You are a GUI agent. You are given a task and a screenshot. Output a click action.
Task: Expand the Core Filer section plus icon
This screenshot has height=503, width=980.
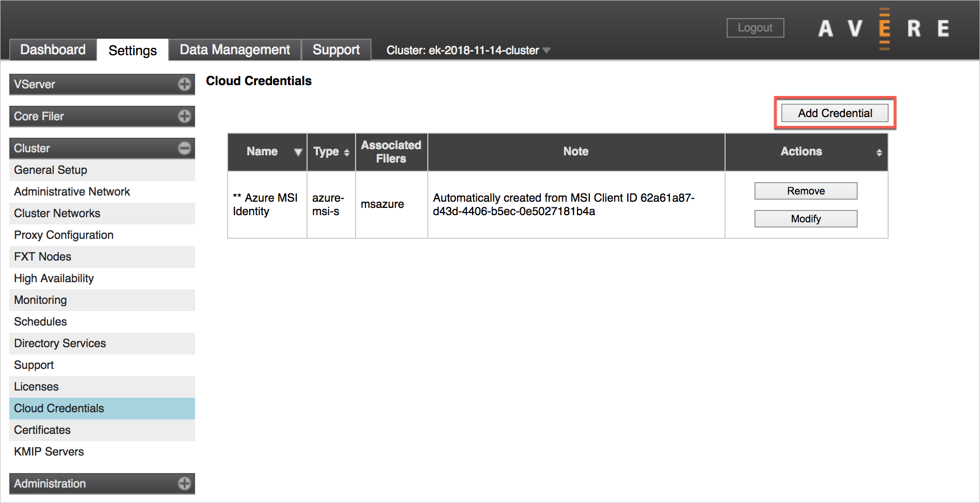pos(184,117)
